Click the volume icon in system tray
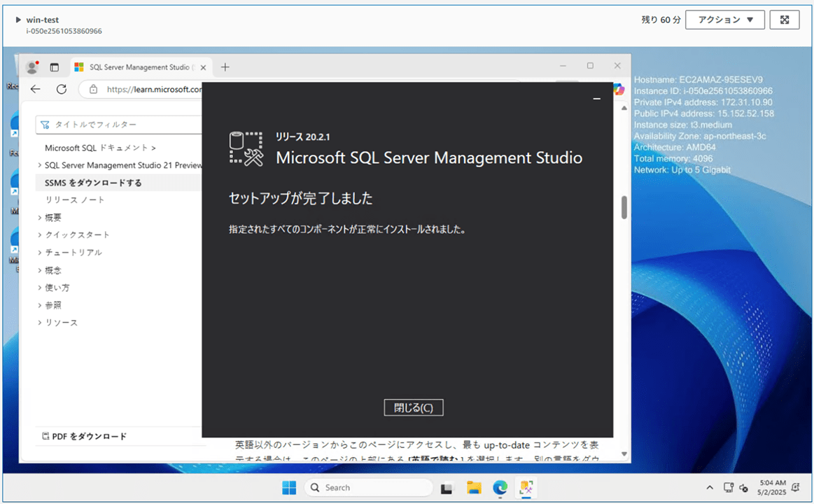This screenshot has width=814, height=504. [743, 488]
